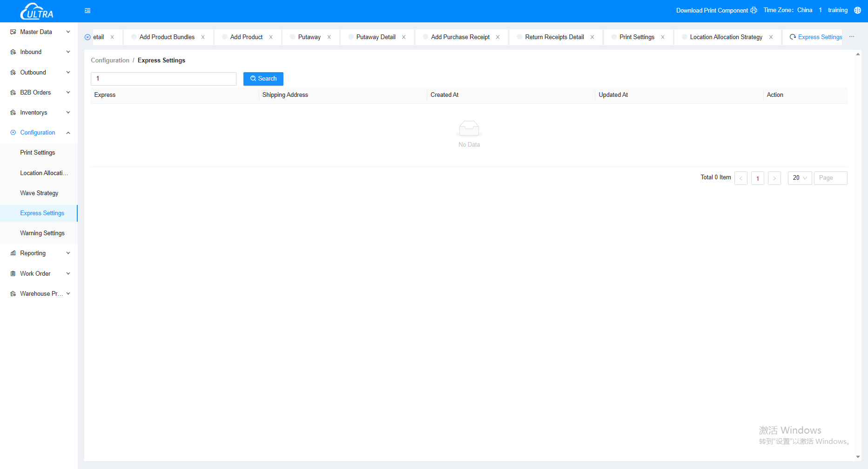Expand the Reporting chevron

coord(68,253)
